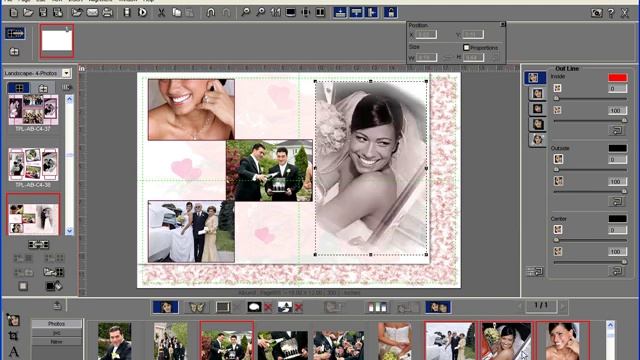Screen dimensions: 640x360
Task: Click the align-to-left blue toolbar icon
Action: pos(371,13)
